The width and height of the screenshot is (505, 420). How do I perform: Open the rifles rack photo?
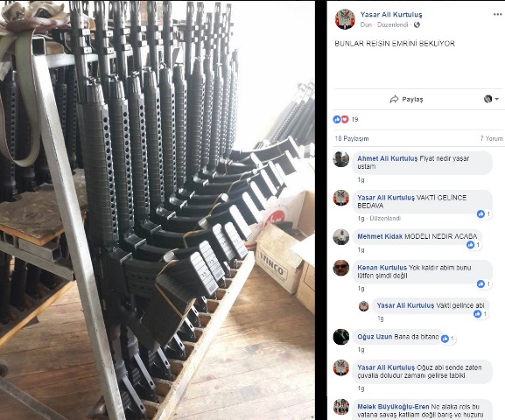(158, 210)
